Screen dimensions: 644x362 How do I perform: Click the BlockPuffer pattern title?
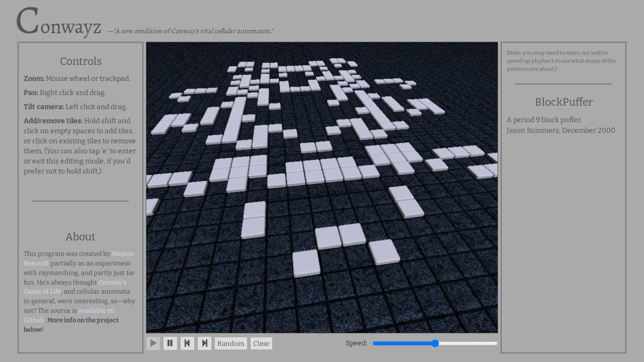pos(563,102)
